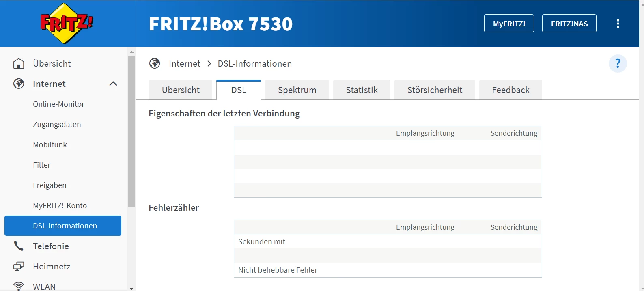
Task: Click the MyFRITZ! button
Action: pos(509,24)
